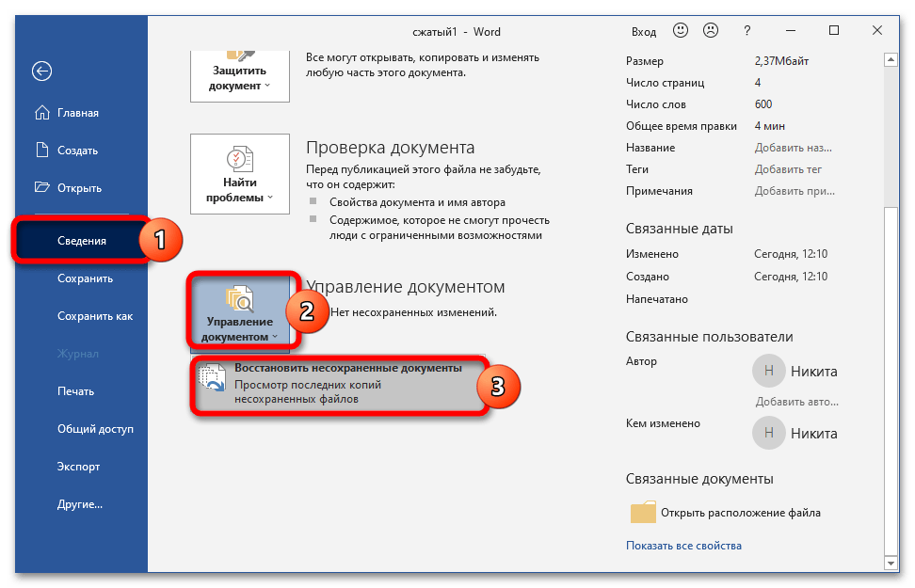This screenshot has width=915, height=588.
Task: Expand the Найти проблемы dropdown button
Action: (x=240, y=174)
